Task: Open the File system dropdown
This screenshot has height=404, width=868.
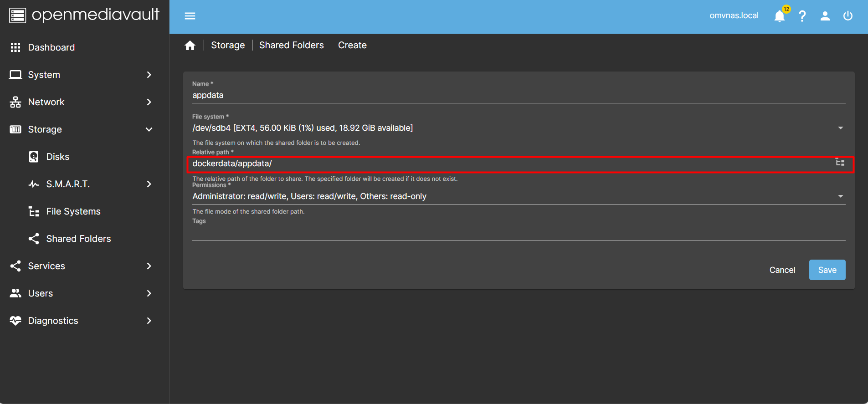Action: click(519, 128)
